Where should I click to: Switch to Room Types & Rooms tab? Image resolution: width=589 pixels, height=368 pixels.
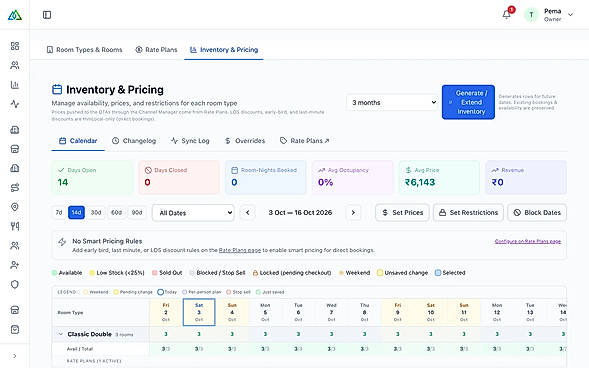coord(85,50)
